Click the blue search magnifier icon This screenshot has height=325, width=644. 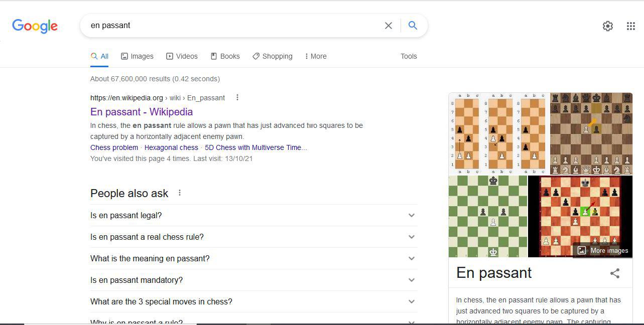413,26
